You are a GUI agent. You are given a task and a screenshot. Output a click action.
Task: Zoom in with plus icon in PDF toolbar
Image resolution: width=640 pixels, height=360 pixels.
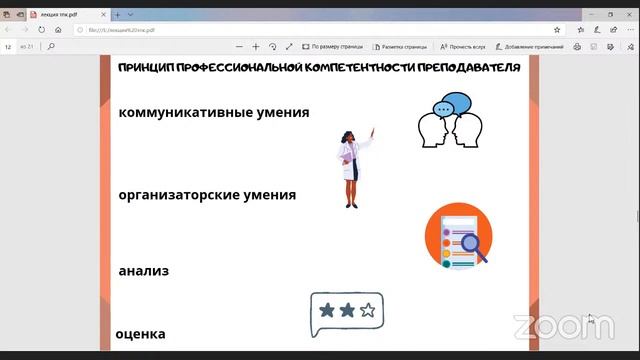tap(256, 47)
